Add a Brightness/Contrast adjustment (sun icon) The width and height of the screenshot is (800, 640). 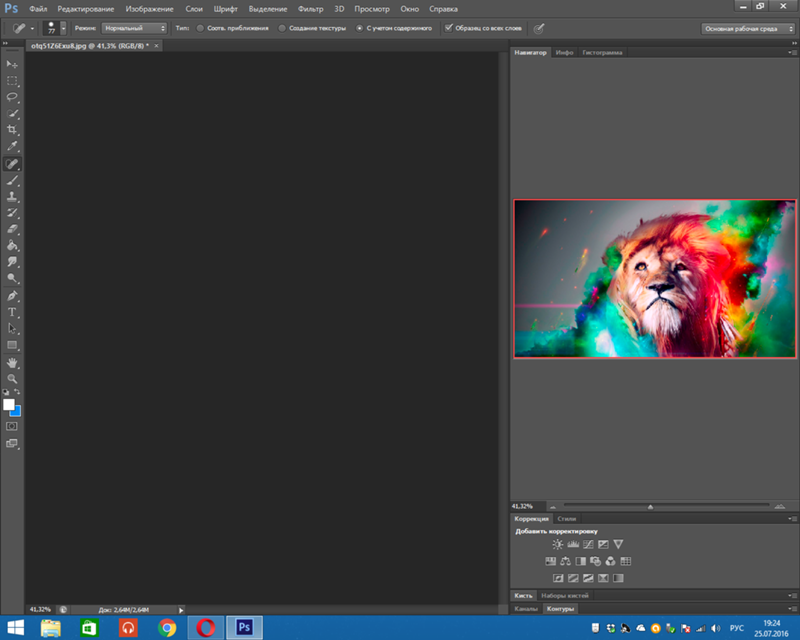(x=558, y=544)
